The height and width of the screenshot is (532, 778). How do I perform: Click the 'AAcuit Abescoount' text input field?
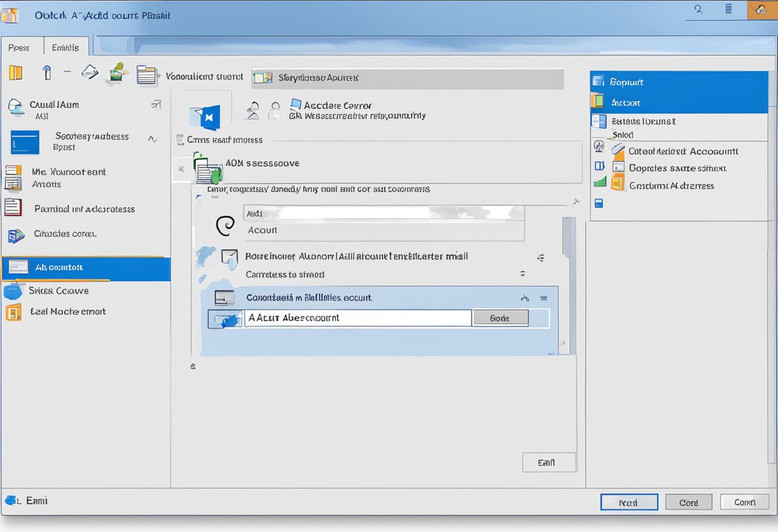pyautogui.click(x=357, y=318)
